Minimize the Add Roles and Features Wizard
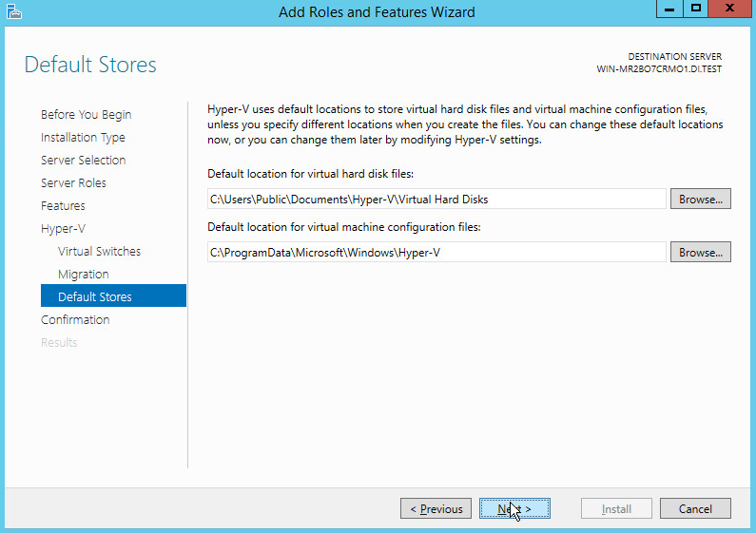 [669, 9]
